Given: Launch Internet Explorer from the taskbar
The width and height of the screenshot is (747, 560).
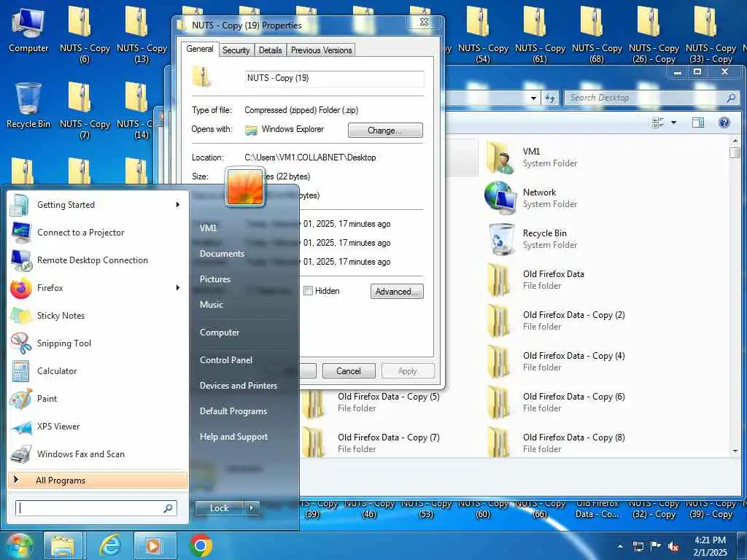Looking at the screenshot, I should 110,545.
